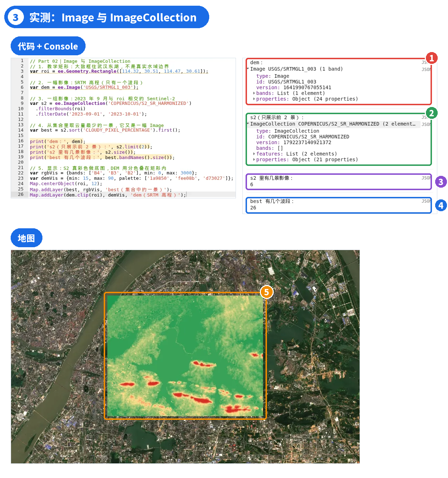Expand properties: Object (24 properties)
The width and height of the screenshot is (448, 478).
254,99
